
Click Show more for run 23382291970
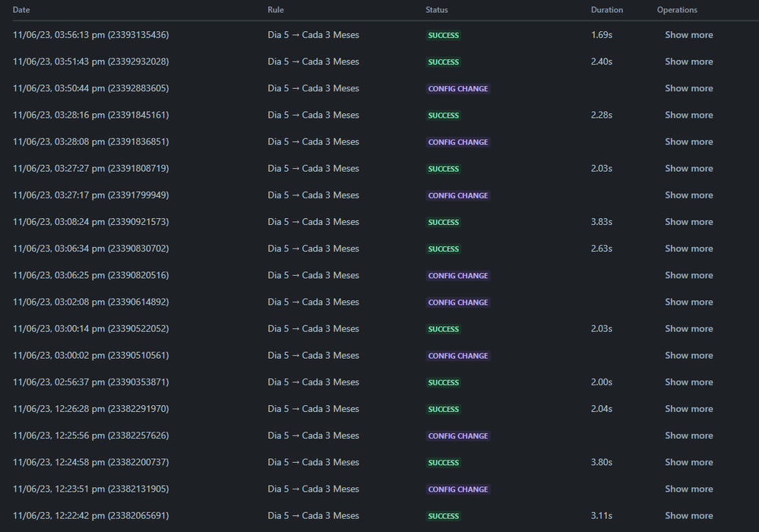coord(688,409)
